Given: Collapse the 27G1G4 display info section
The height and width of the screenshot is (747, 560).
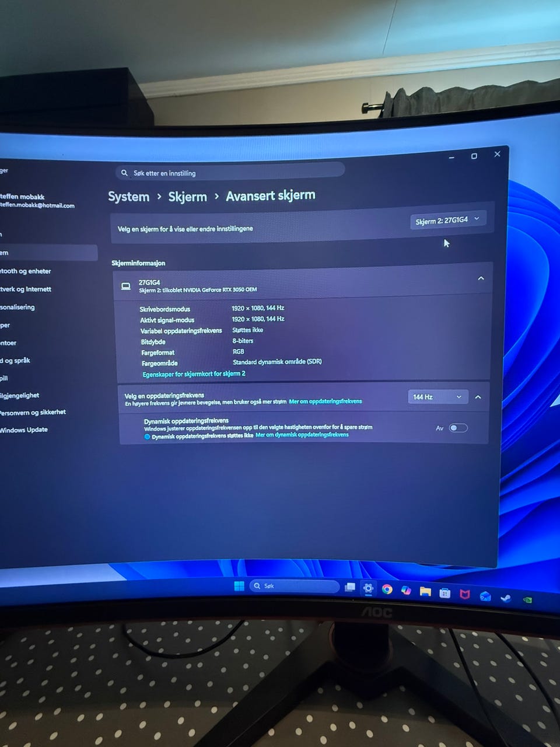Looking at the screenshot, I should 481,278.
